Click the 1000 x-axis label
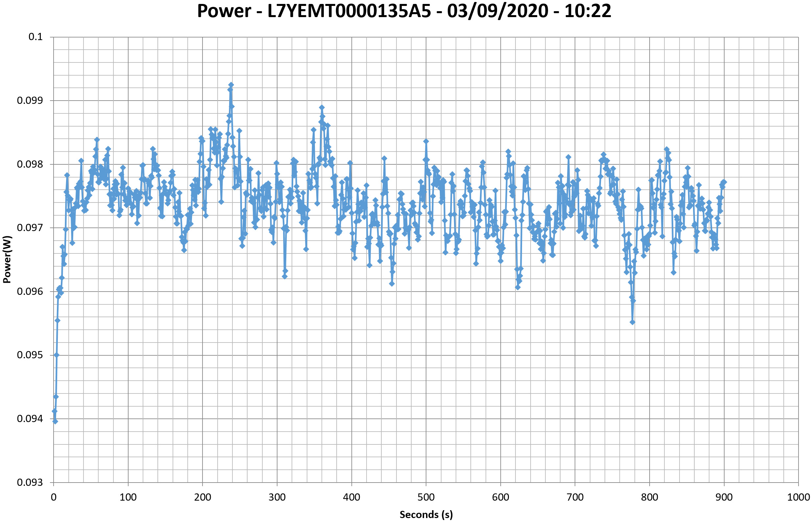Viewport: 812px width, 522px height. 798,497
